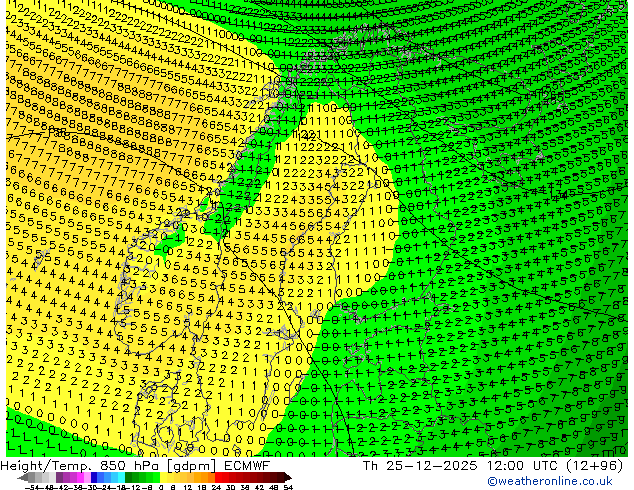This screenshot has height=490, width=634.
Task: Click the pure red legend swatch above 24
Action: [x=218, y=478]
